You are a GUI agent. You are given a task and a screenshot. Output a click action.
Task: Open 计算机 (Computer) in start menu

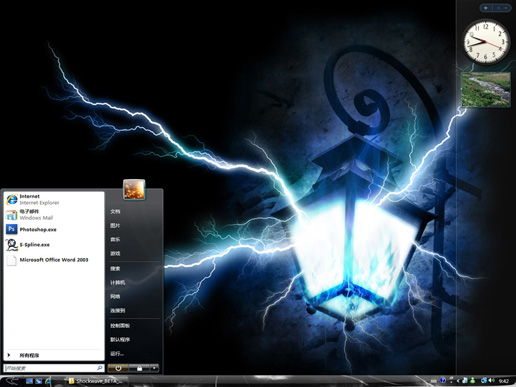tap(118, 282)
